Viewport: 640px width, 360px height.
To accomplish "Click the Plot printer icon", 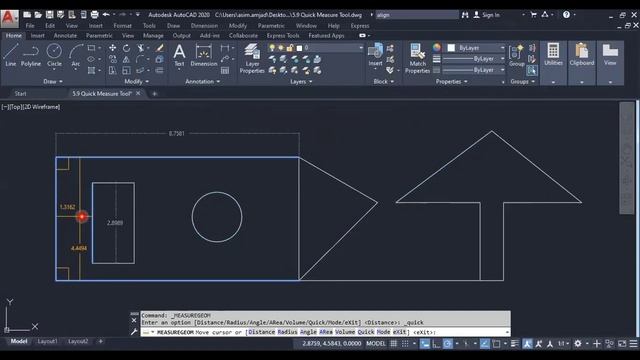I will click(94, 15).
